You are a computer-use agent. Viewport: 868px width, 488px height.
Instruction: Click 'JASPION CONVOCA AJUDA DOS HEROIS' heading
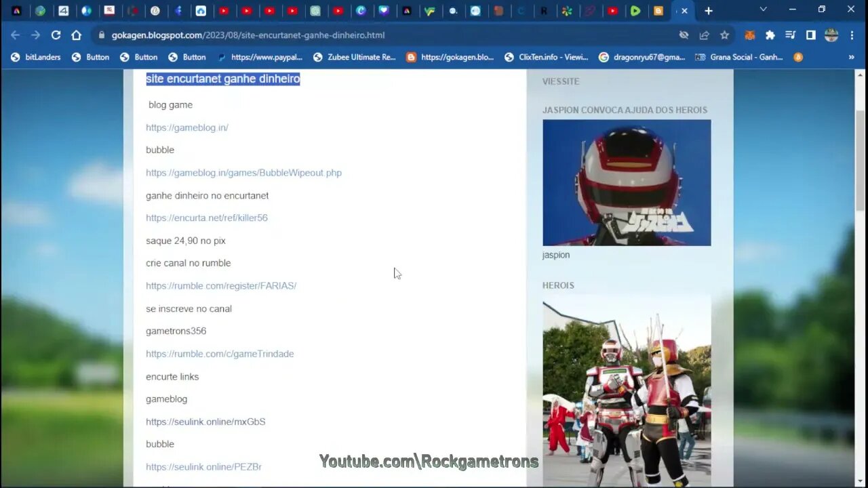pyautogui.click(x=625, y=110)
